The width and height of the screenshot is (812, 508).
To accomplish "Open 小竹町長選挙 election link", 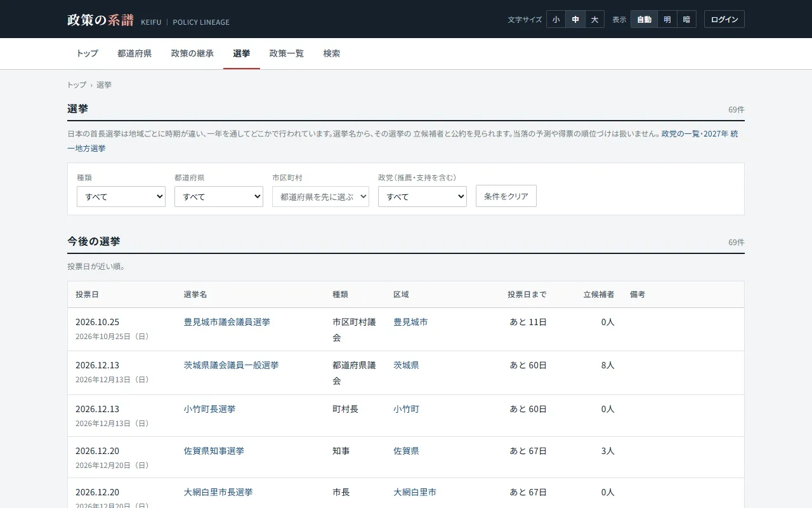I will coord(210,409).
